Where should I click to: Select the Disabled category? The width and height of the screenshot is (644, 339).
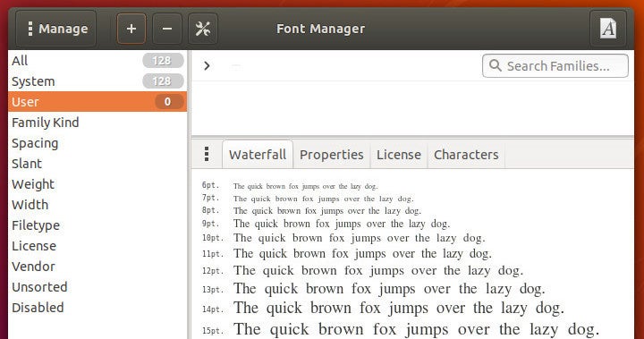[97, 307]
